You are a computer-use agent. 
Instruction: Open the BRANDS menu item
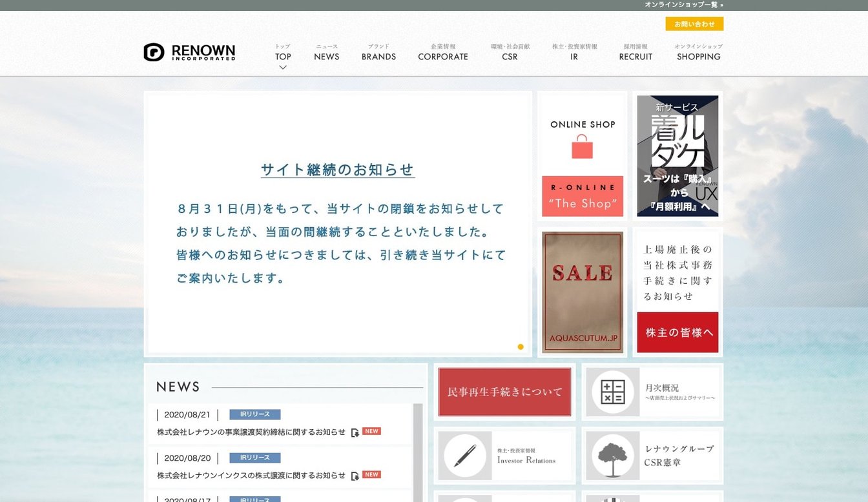378,56
